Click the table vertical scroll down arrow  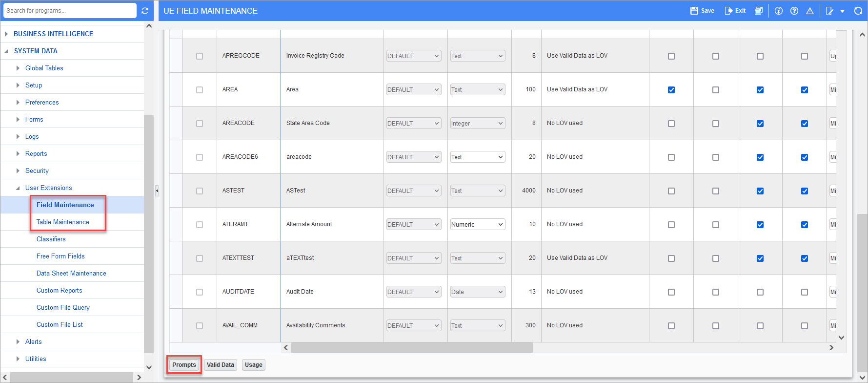(841, 338)
